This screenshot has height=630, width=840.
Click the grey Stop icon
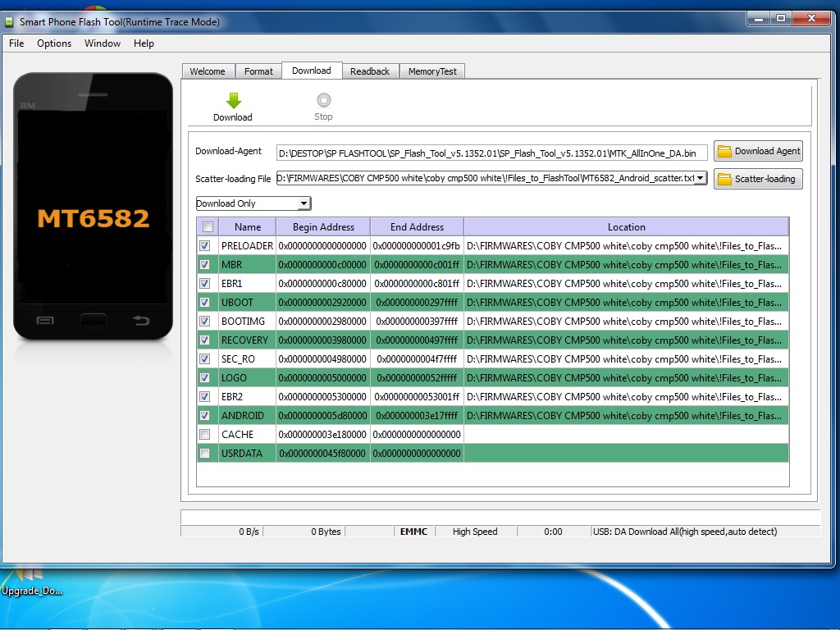pos(323,100)
